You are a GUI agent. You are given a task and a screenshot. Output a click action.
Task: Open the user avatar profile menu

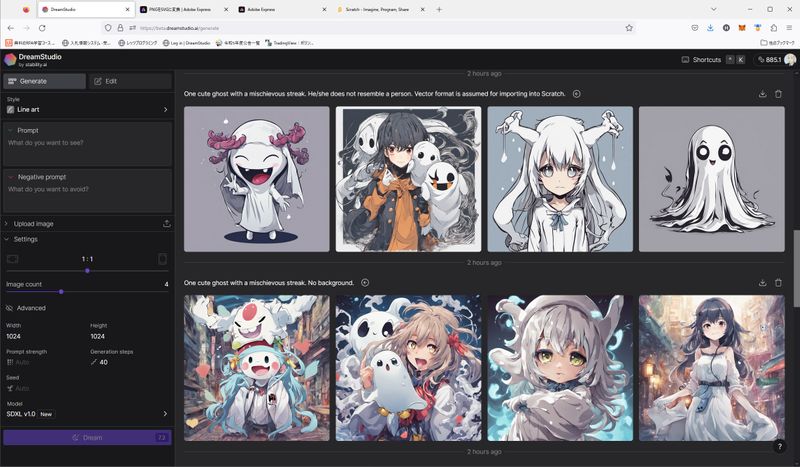tap(790, 60)
